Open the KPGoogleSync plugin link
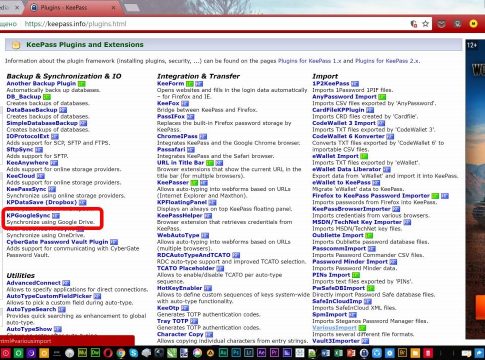485x360 pixels. point(28,215)
